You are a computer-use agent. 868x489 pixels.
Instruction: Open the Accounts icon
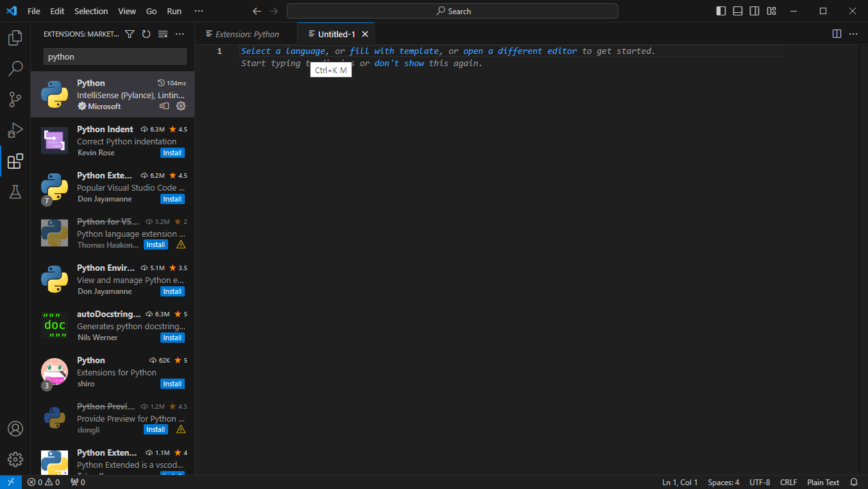15,429
